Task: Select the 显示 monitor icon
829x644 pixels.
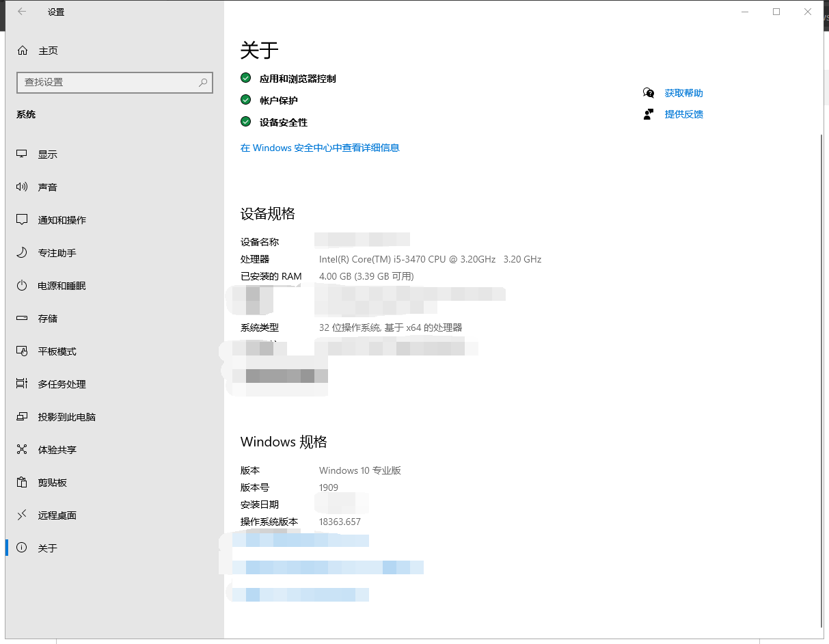Action: click(22, 155)
